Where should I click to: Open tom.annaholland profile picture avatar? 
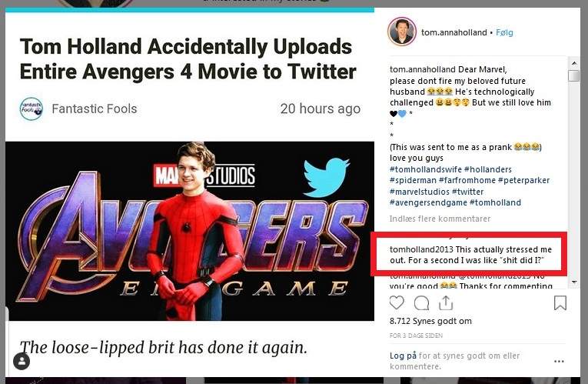tap(402, 32)
